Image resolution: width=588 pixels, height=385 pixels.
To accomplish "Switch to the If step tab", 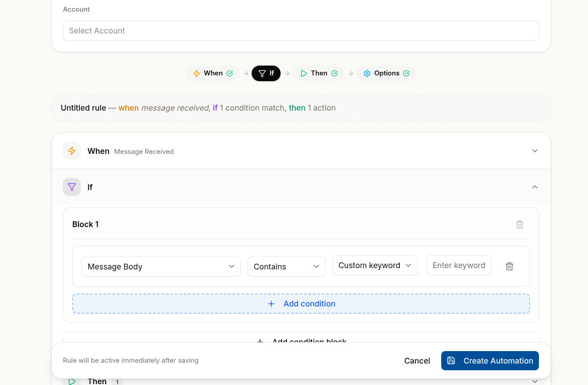I will 266,74.
